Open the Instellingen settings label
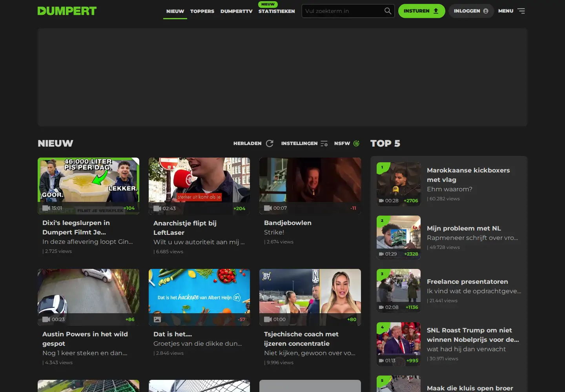Screen dimensions: 565x392 coord(299,143)
